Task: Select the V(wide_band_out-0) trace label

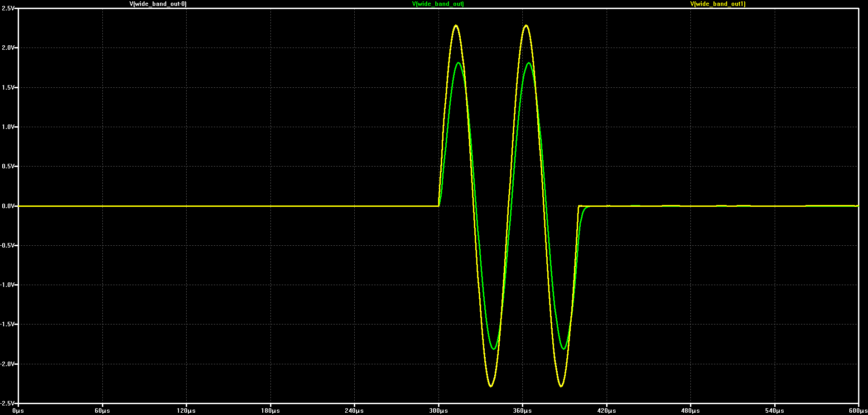Action: point(158,4)
